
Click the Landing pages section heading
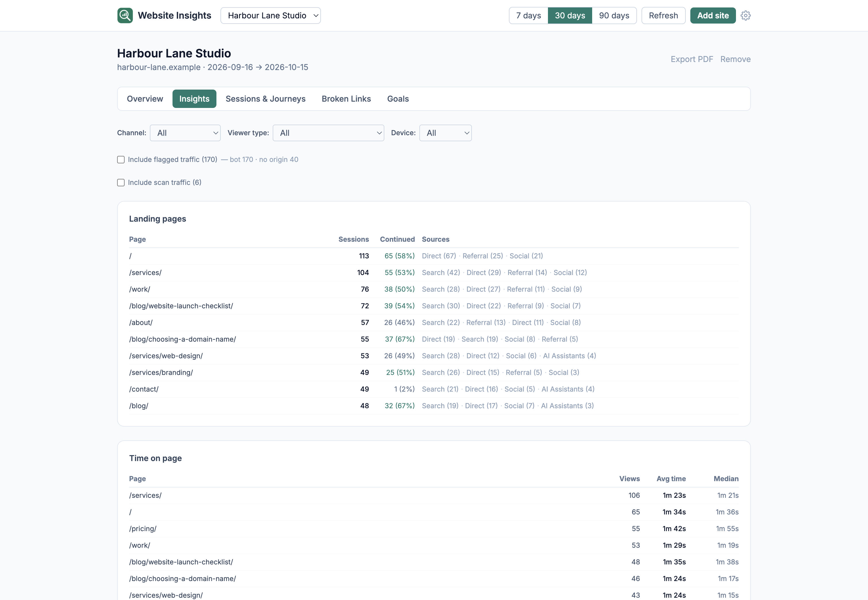[158, 219]
